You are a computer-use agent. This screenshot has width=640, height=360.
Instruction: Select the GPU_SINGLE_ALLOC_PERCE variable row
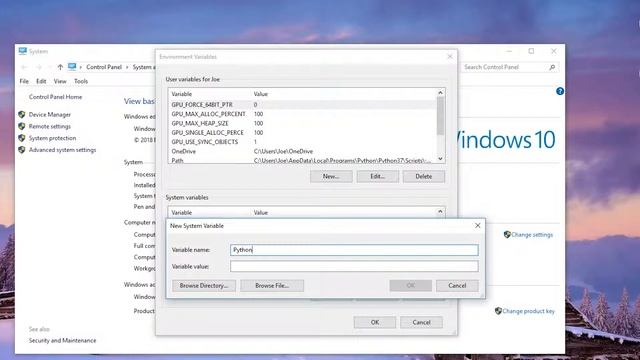pyautogui.click(x=302, y=133)
